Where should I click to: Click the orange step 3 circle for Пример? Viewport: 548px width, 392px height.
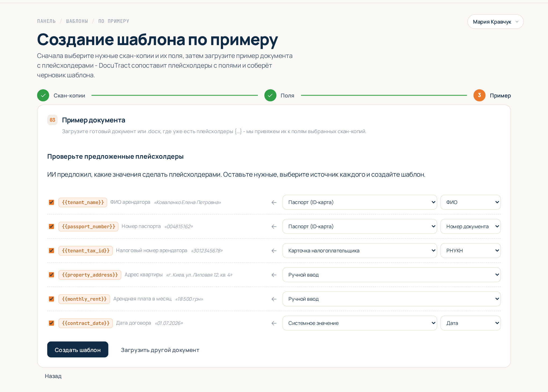click(x=479, y=95)
